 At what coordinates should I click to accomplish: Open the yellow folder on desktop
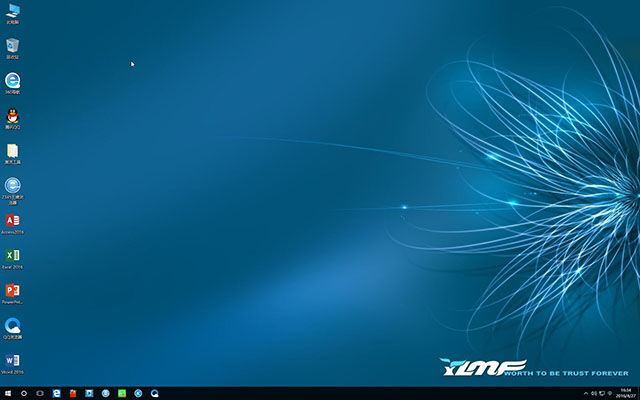click(13, 151)
